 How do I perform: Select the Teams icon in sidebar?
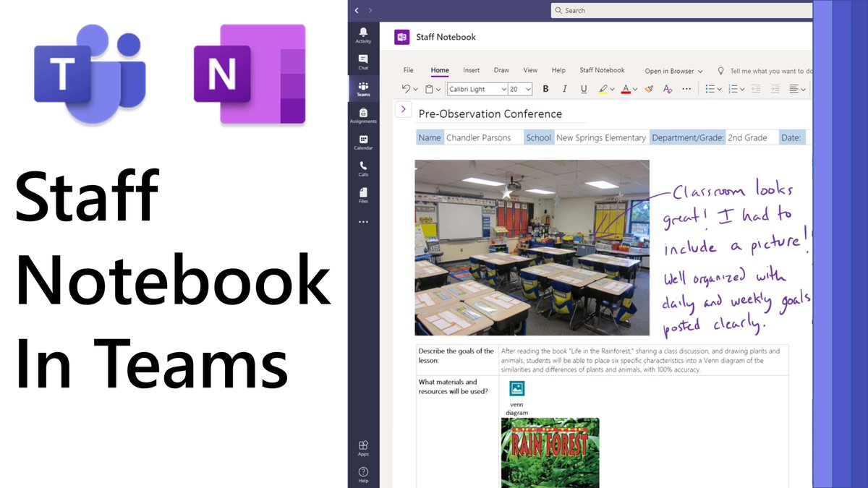click(x=363, y=89)
